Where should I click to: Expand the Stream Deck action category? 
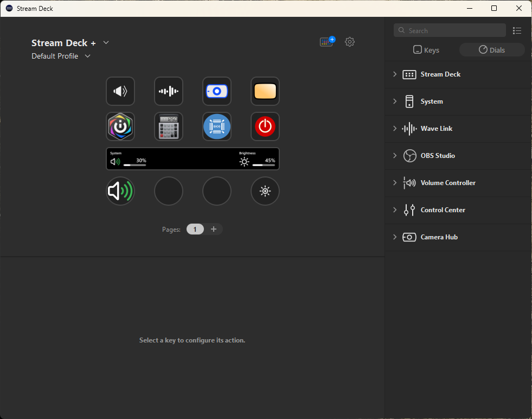395,74
